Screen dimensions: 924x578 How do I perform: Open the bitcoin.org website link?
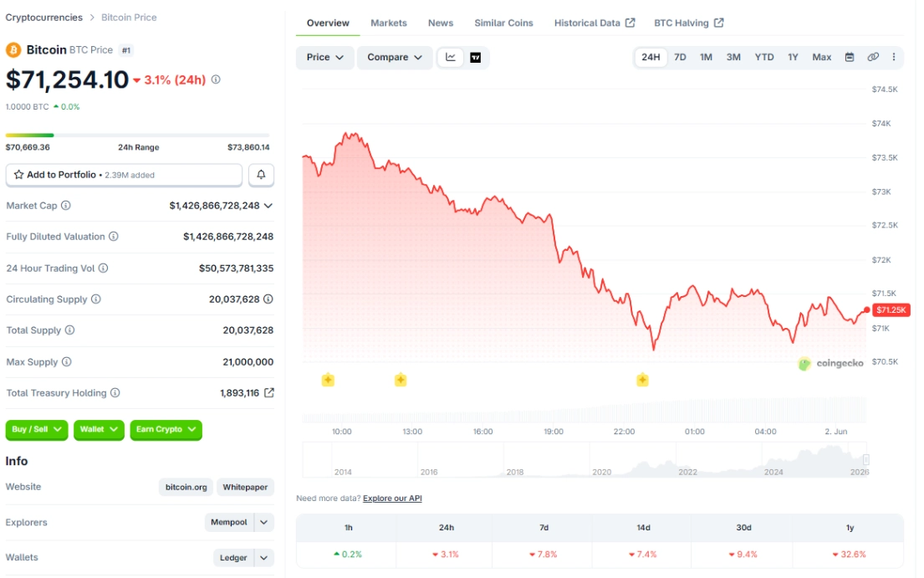tap(186, 488)
